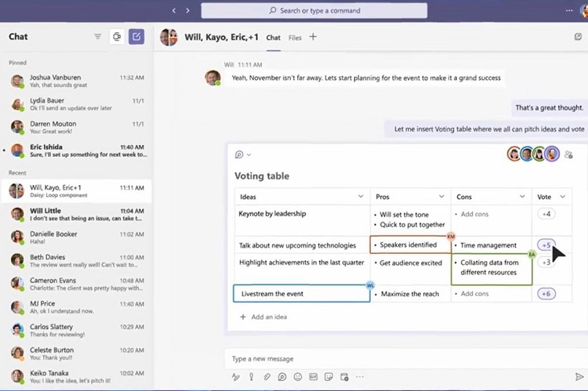Viewport: 588px width, 391px height.
Task: Click Will's avatar beside 11:11 AM message
Action: (212, 78)
